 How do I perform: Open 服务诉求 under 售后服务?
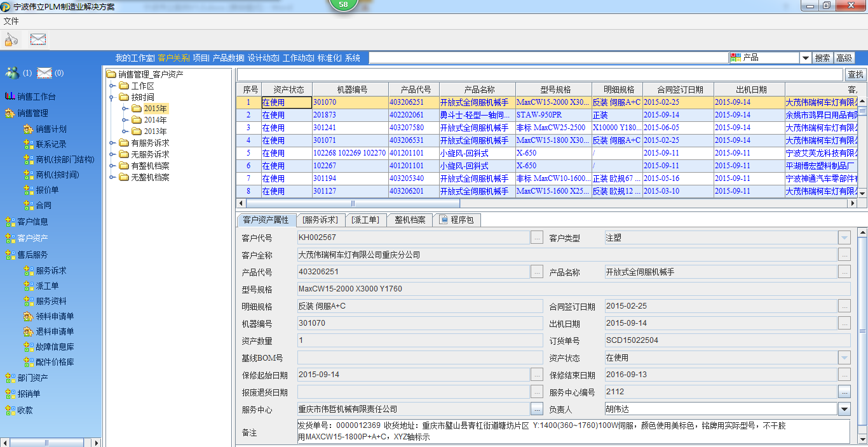(x=51, y=270)
